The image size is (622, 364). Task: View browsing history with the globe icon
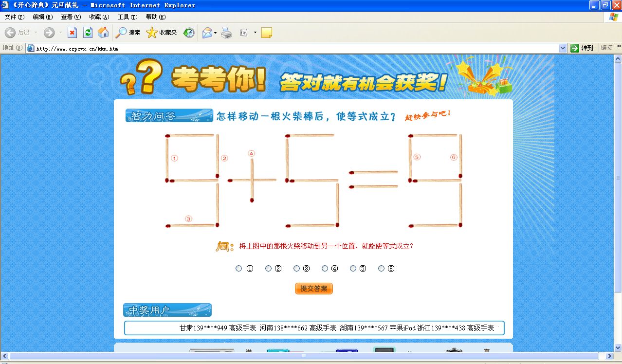(x=189, y=32)
